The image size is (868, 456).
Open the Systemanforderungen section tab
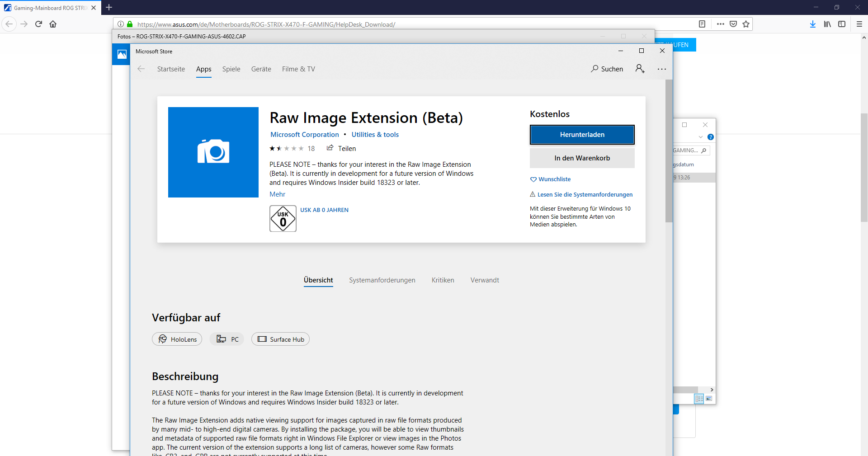click(x=382, y=280)
